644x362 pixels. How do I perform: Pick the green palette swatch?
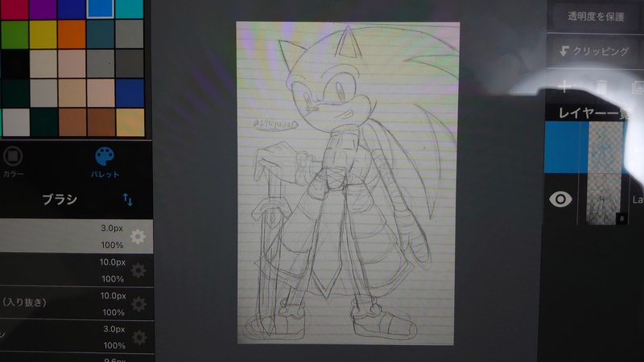14,35
